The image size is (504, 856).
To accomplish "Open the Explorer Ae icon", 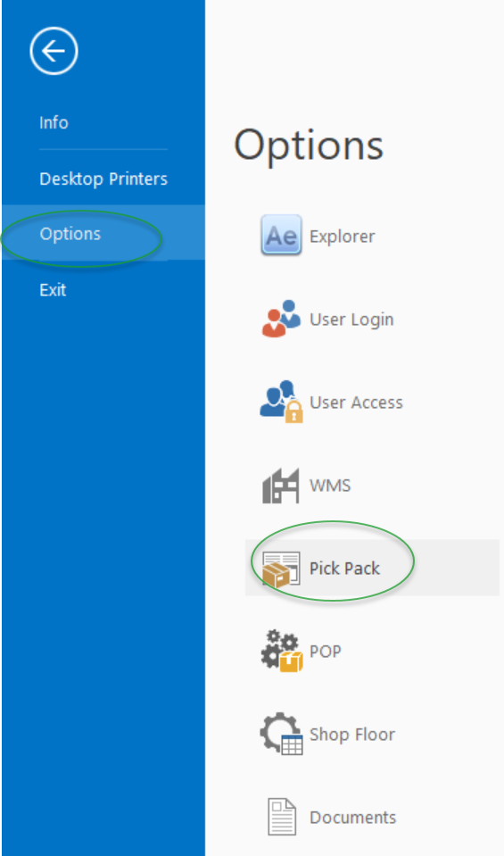I will point(281,236).
